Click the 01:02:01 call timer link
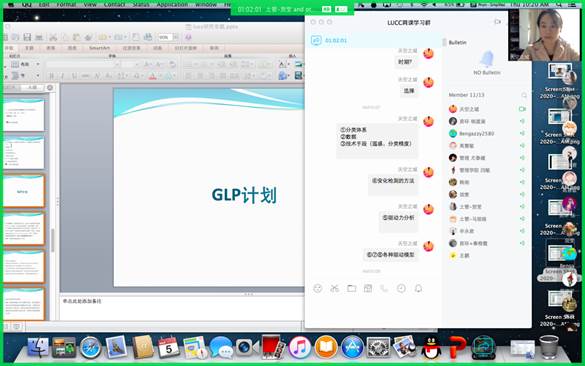 coord(336,40)
